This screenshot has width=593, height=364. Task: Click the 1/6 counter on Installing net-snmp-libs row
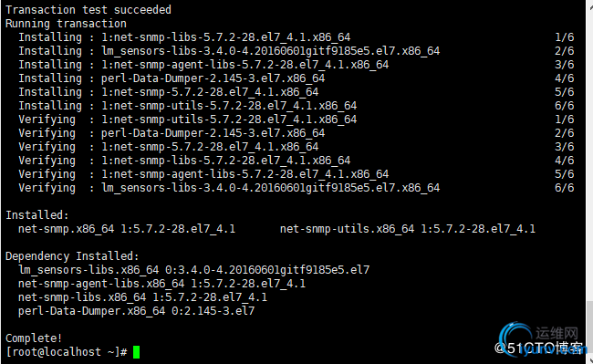[564, 37]
